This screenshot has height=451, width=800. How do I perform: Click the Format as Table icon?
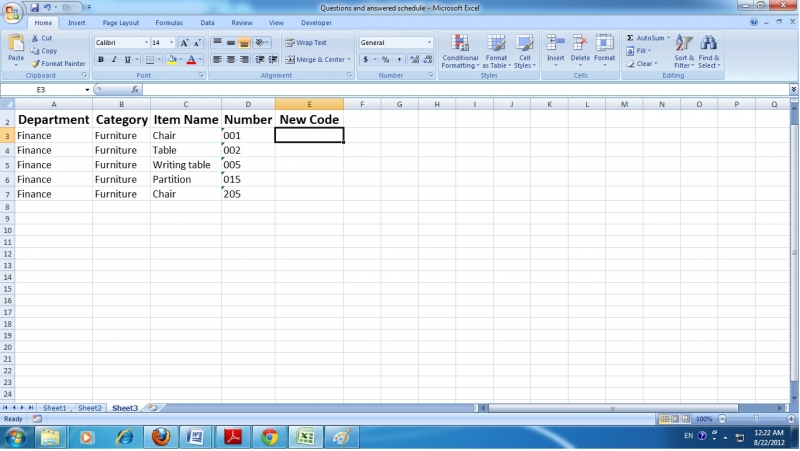[496, 51]
